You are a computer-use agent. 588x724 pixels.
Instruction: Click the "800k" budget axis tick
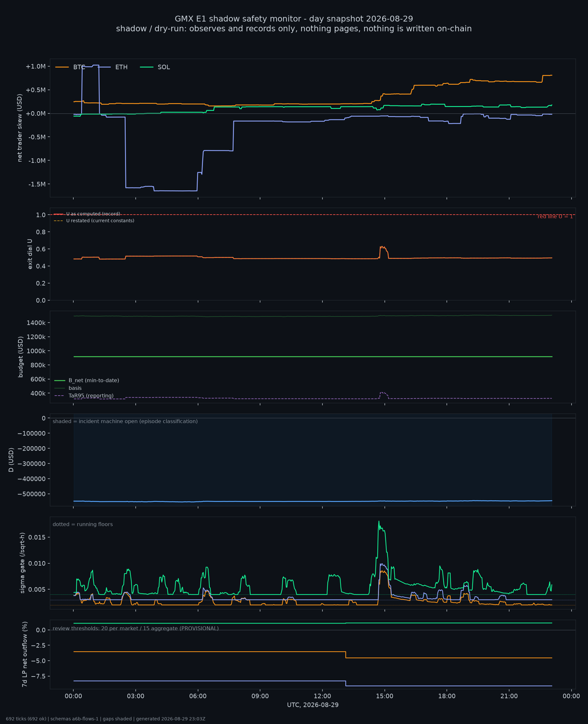point(38,365)
